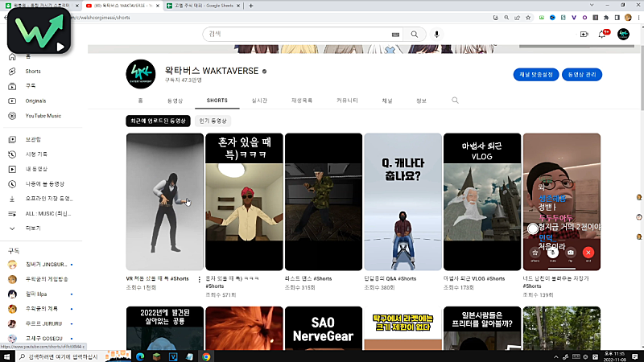
Task: Click the 채널 맞춤설정 button
Action: pos(534,74)
